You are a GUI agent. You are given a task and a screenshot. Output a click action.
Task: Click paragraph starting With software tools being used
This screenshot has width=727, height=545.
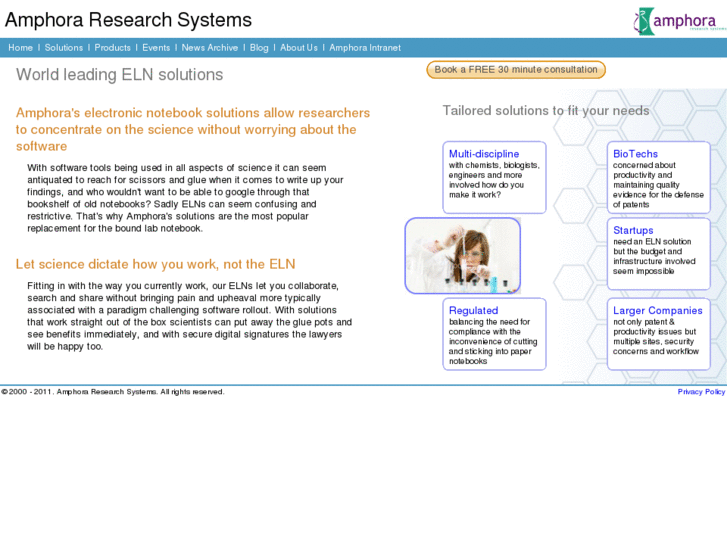[185, 198]
